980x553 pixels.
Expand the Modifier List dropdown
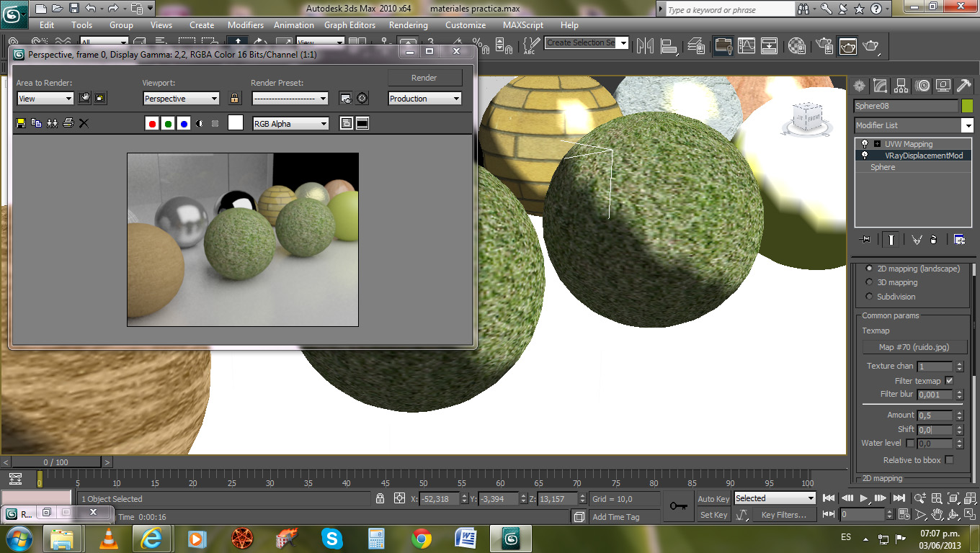click(x=914, y=125)
